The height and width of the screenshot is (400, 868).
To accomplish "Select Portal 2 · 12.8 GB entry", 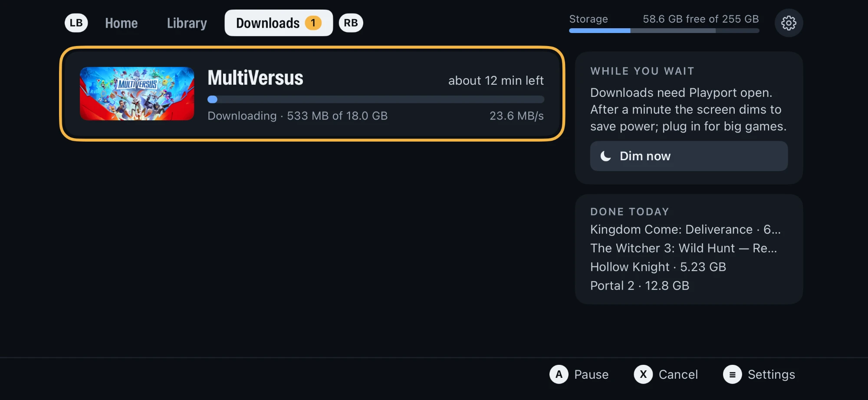I will (x=640, y=285).
